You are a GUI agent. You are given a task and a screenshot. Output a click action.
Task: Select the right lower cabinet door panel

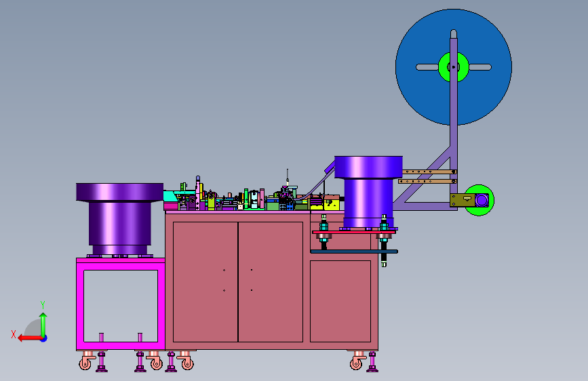[340, 301]
